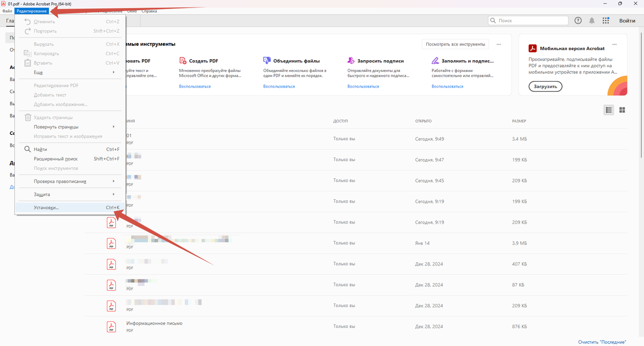Click the Сегодня, 9:49 opened time
644x346 pixels.
(429, 139)
